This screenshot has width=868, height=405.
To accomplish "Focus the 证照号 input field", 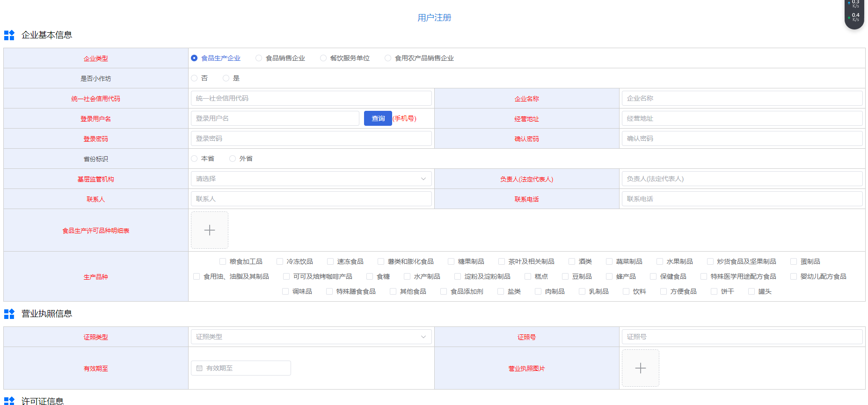I will point(742,337).
